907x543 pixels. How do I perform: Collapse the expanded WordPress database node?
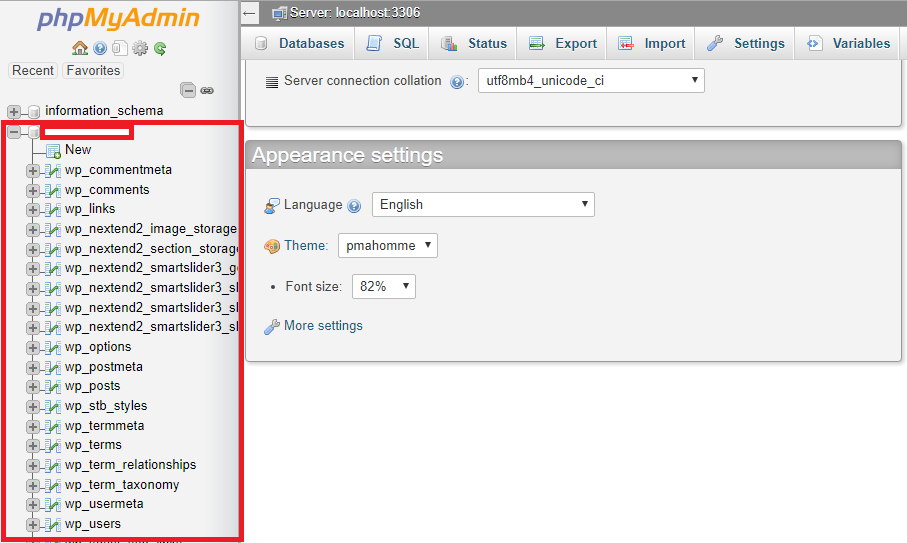coord(14,132)
